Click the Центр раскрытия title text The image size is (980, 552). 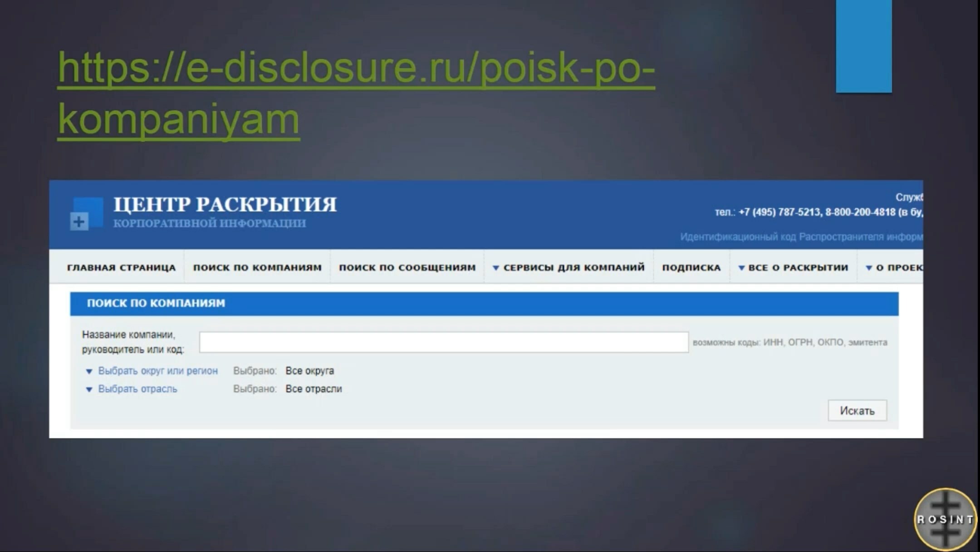(225, 205)
